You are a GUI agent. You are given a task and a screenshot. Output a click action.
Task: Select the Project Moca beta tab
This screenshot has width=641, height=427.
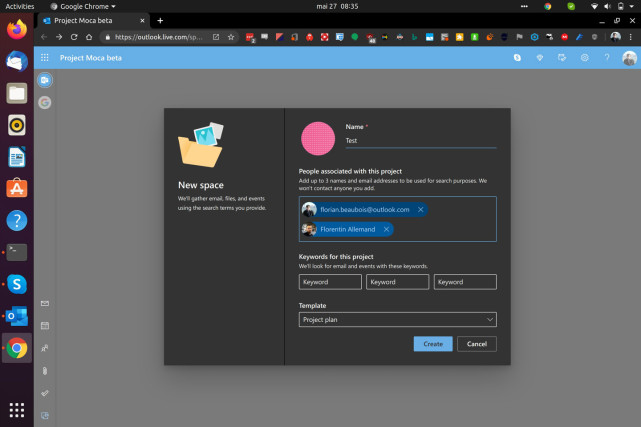tap(94, 20)
